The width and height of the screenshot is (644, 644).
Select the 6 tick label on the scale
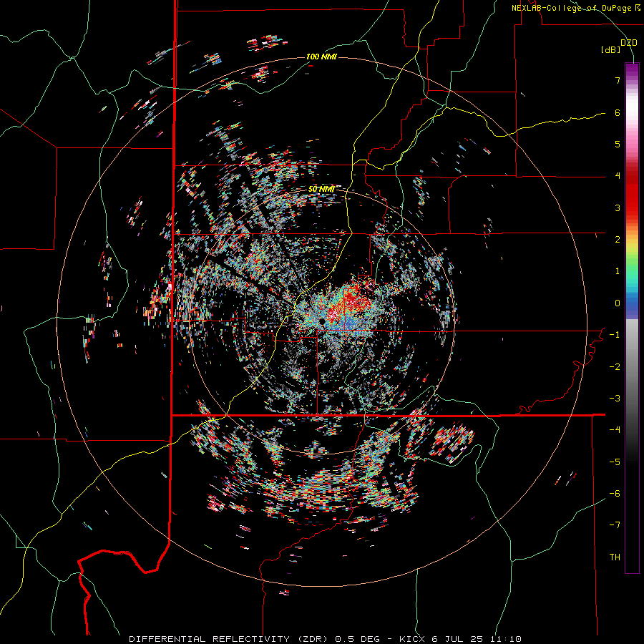[x=618, y=112]
